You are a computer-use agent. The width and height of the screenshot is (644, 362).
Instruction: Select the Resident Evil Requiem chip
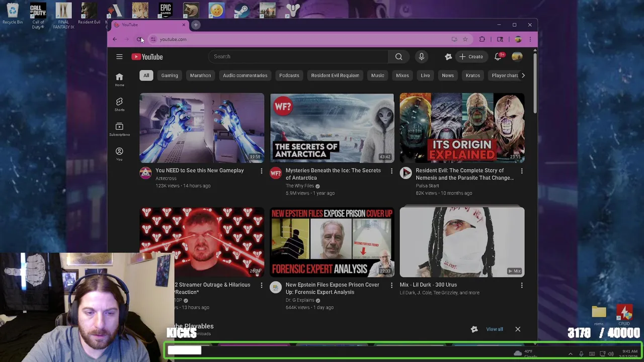[x=335, y=75]
